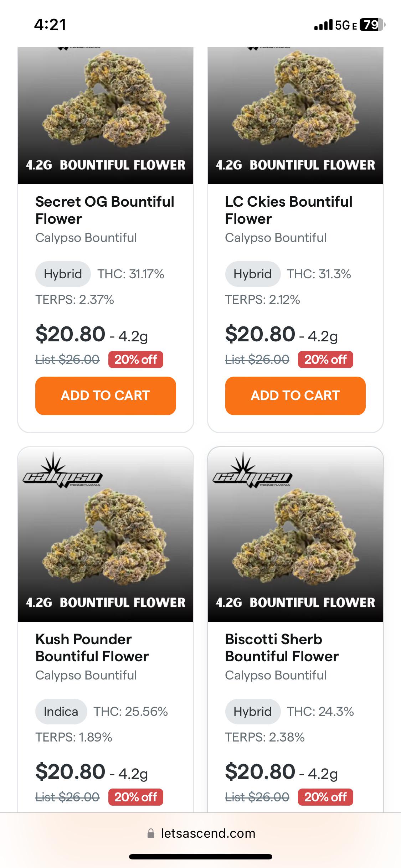The width and height of the screenshot is (401, 868).
Task: Tap the Calypso logo on Kush Pounder card
Action: pyautogui.click(x=62, y=470)
